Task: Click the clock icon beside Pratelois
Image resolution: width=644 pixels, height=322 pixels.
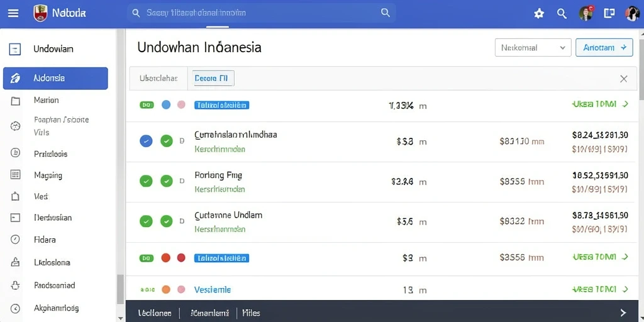Action: (15, 153)
